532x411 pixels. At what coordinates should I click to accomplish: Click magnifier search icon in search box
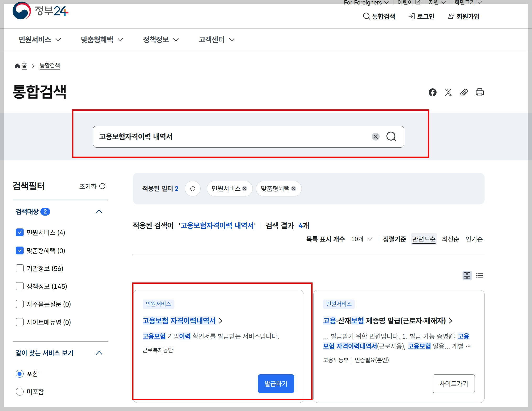click(x=391, y=137)
